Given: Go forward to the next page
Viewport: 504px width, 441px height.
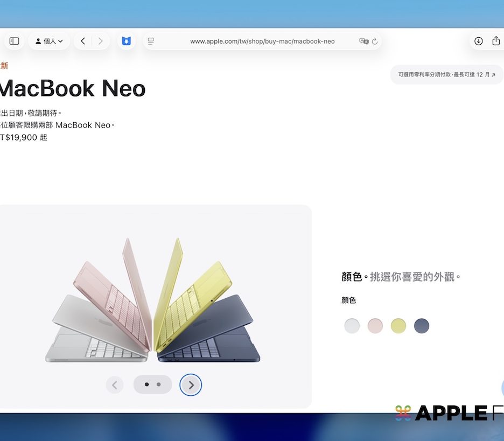Looking at the screenshot, I should (x=100, y=41).
